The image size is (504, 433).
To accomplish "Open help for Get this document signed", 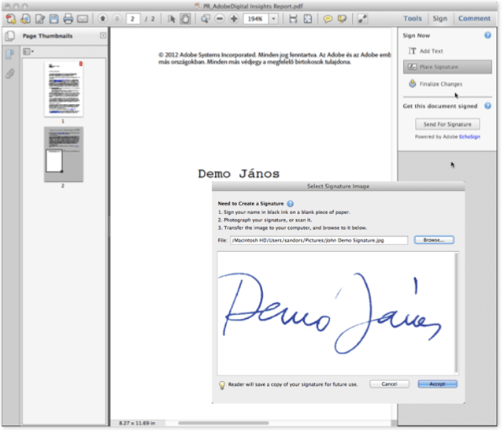I will (487, 105).
